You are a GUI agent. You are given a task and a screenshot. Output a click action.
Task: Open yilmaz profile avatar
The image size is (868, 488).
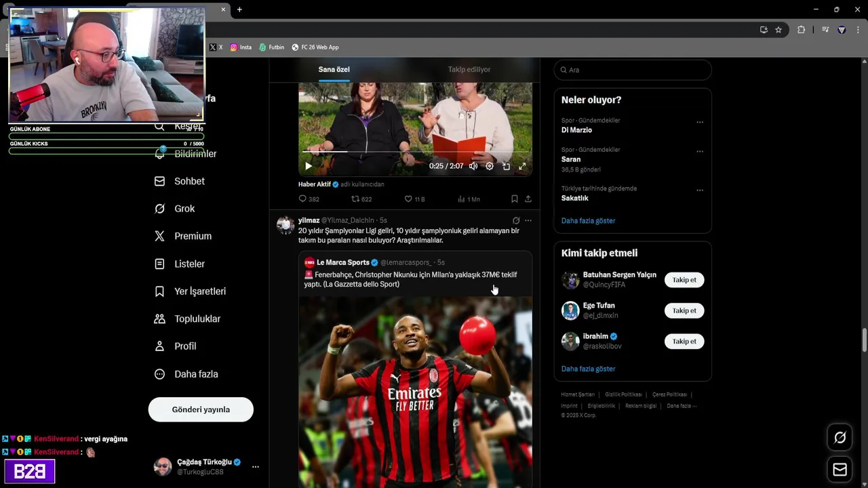[x=285, y=225]
